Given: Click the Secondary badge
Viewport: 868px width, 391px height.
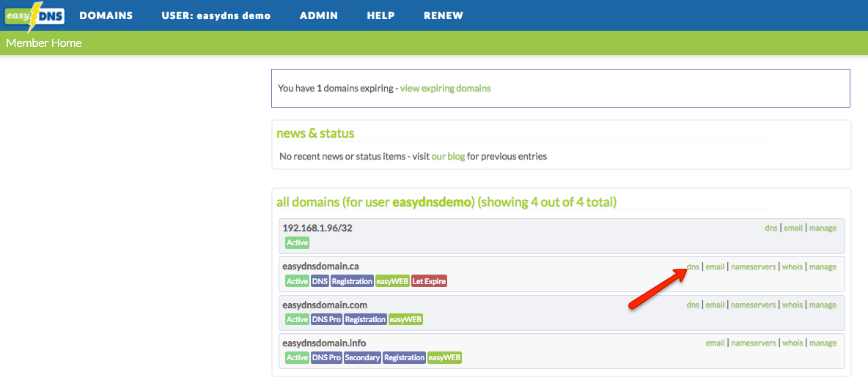Looking at the screenshot, I should [x=363, y=358].
